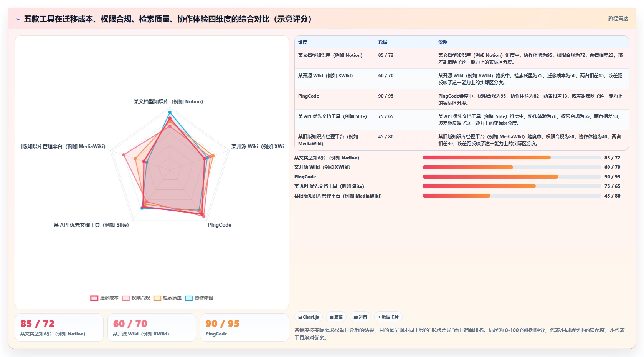Viewport: 644px width, 357px height.
Task: Click the XWiki axis label on the radar chart
Action: coord(258,147)
